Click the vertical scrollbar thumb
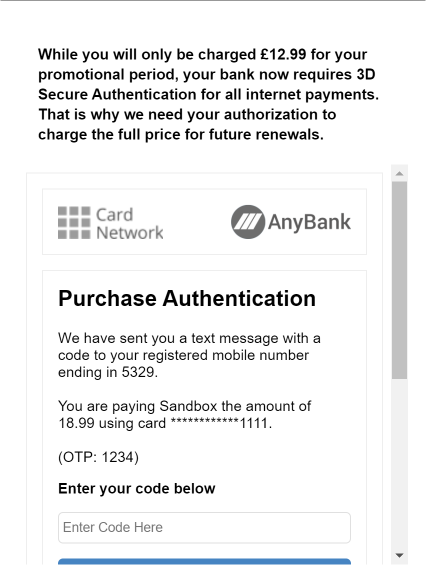The width and height of the screenshot is (426, 585). pyautogui.click(x=399, y=280)
